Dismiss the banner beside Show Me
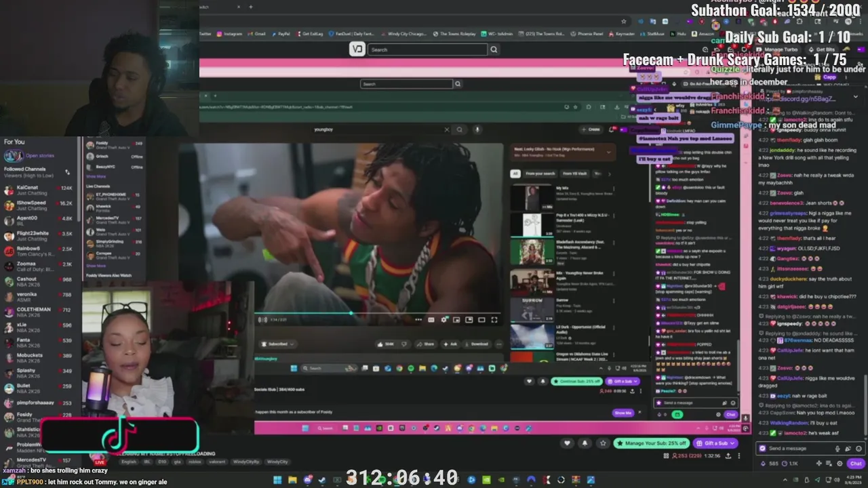 point(639,413)
